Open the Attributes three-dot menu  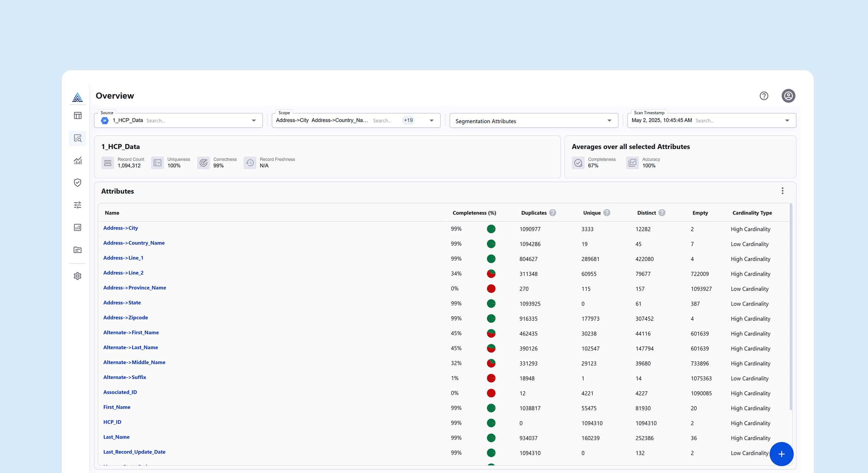(782, 191)
